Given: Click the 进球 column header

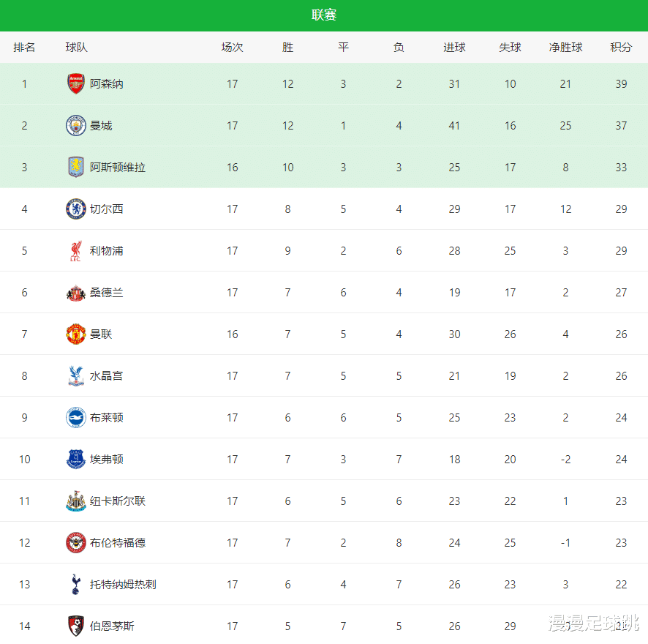Looking at the screenshot, I should coord(454,48).
